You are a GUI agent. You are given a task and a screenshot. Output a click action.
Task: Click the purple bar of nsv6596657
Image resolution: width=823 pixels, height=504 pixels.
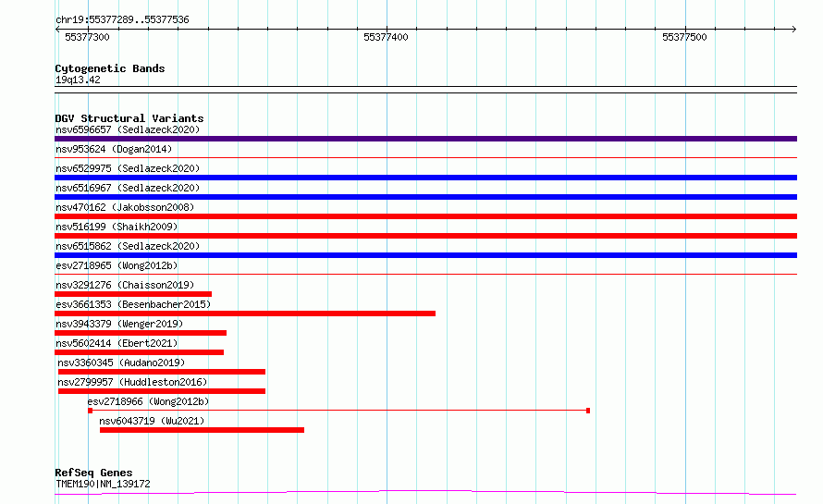425,139
